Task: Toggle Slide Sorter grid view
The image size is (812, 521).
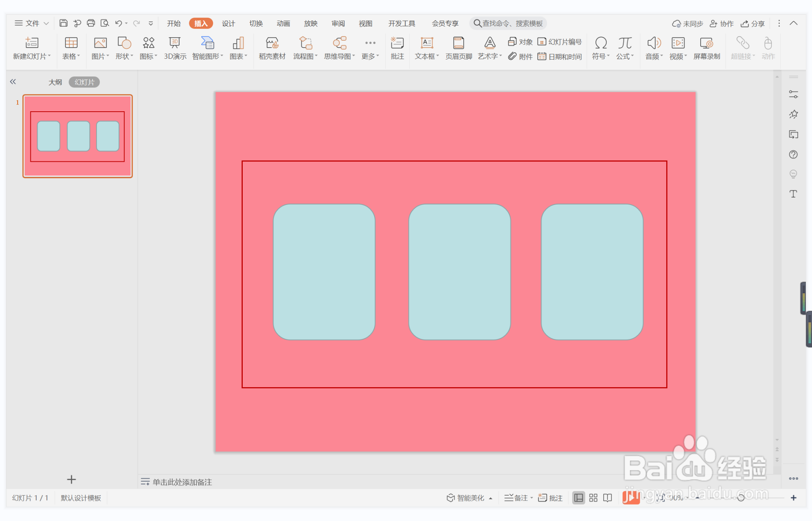Action: [593, 498]
